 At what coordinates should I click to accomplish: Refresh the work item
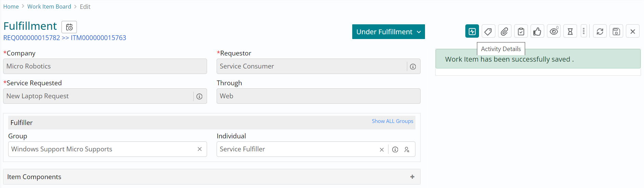pos(600,32)
